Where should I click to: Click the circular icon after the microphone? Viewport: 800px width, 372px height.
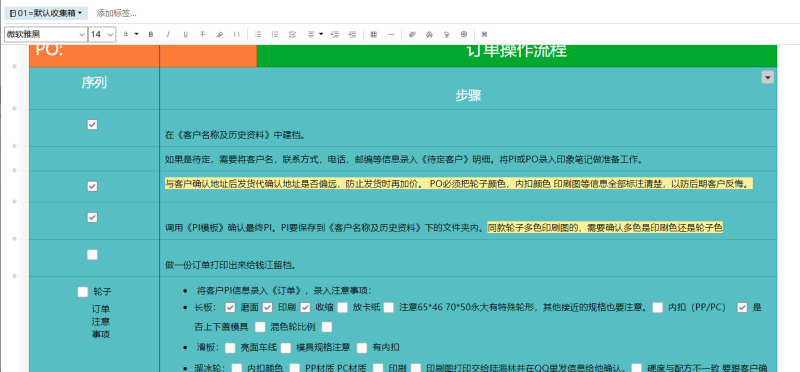464,34
